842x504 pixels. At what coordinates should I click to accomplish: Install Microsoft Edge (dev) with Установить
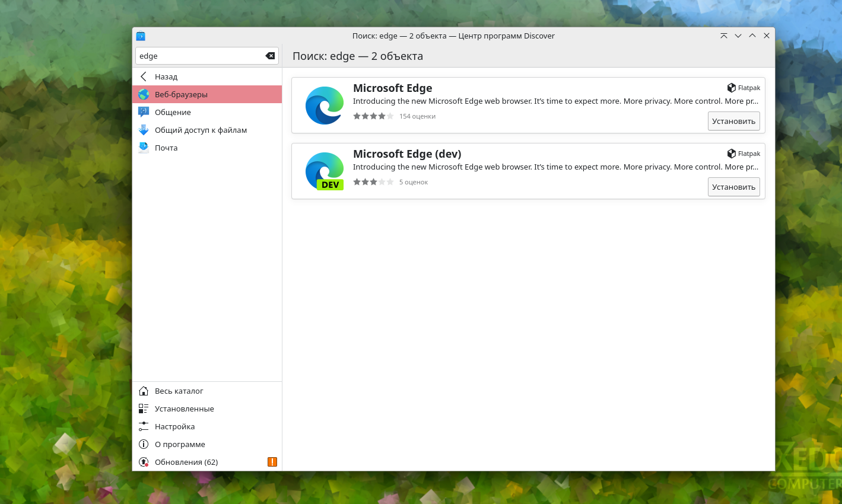click(734, 187)
